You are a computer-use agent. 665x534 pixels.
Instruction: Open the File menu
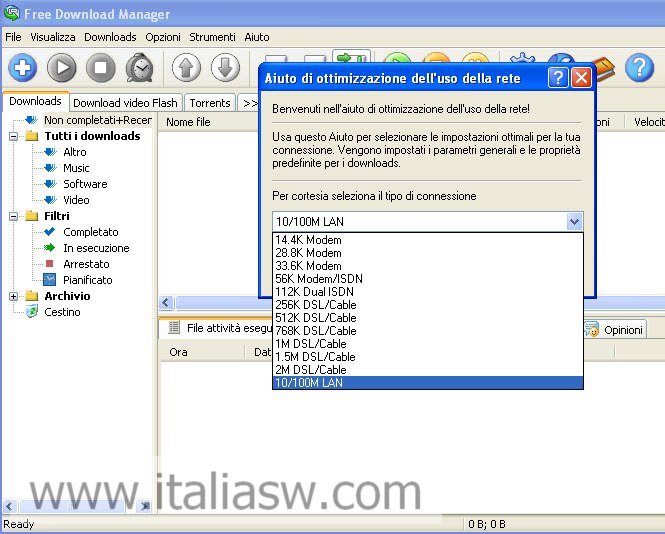pyautogui.click(x=13, y=37)
